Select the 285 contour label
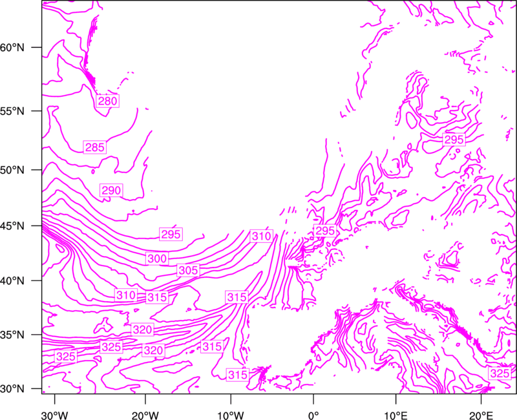This screenshot has width=517, height=420. 94,147
